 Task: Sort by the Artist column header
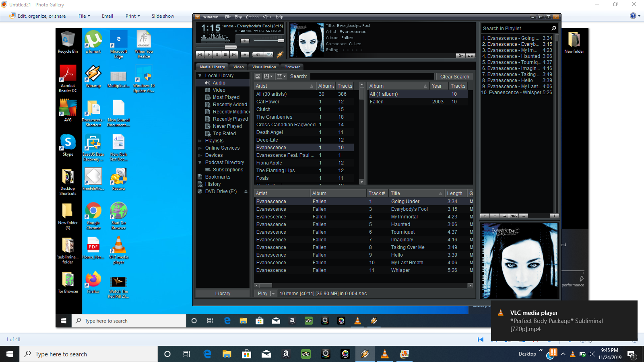pos(285,86)
